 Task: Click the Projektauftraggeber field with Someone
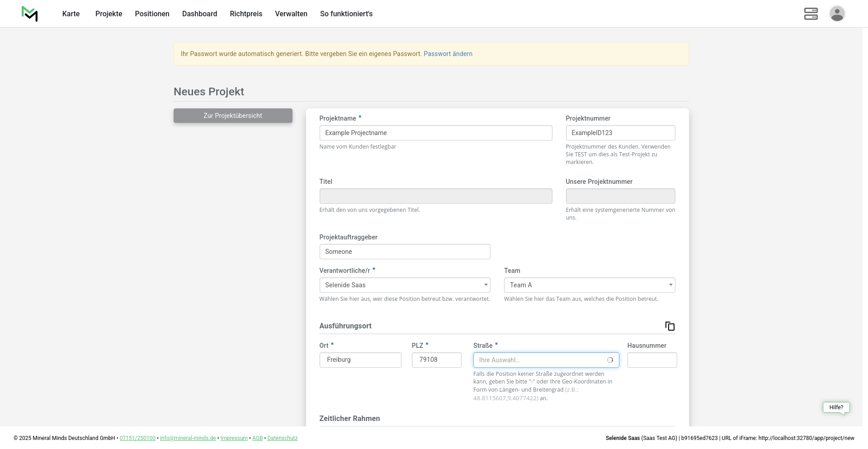[405, 252]
